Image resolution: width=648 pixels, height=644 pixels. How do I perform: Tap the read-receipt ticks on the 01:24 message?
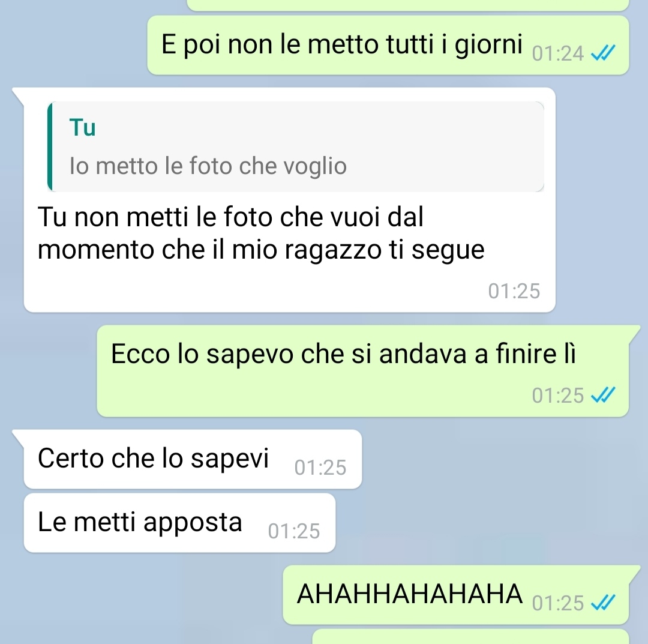point(603,53)
